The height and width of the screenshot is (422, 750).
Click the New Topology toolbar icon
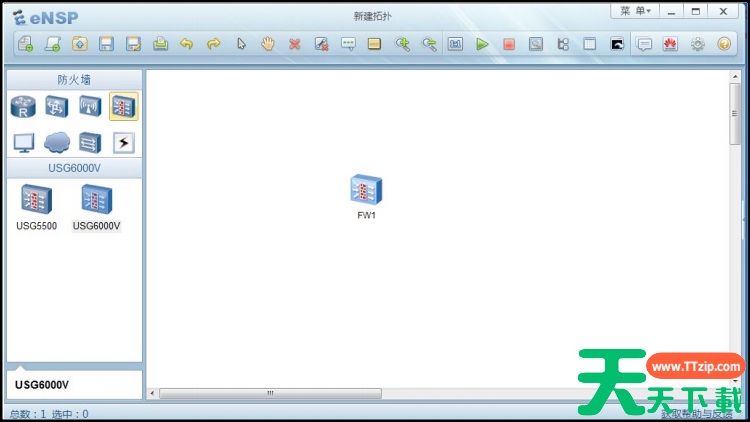pos(26,44)
